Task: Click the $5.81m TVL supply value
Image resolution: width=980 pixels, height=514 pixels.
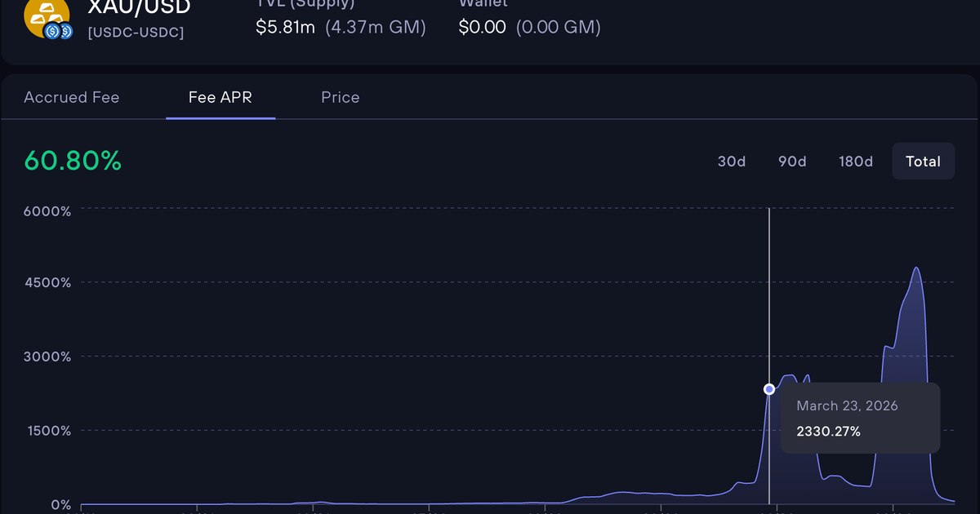Action: pyautogui.click(x=285, y=27)
